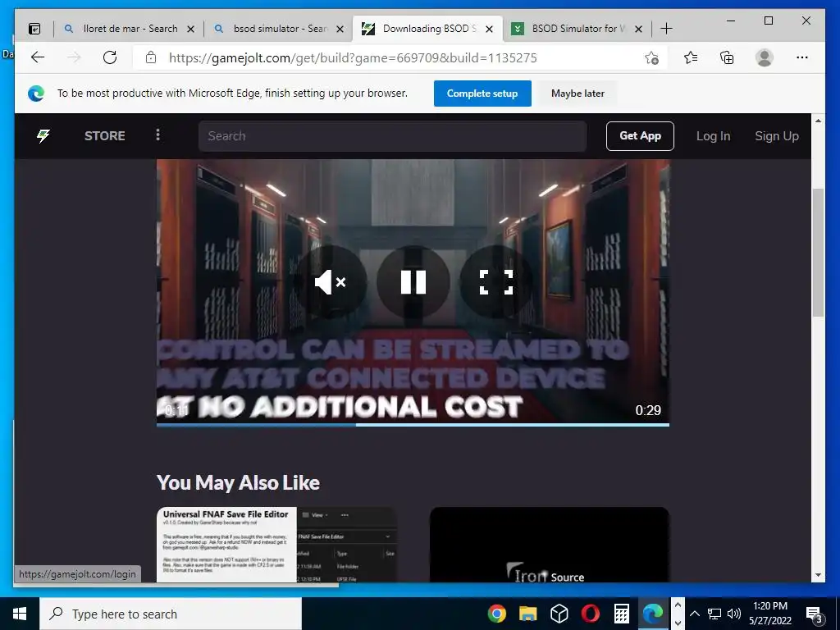Image resolution: width=840 pixels, height=630 pixels.
Task: Open Calculator from the taskbar
Action: [x=621, y=614]
